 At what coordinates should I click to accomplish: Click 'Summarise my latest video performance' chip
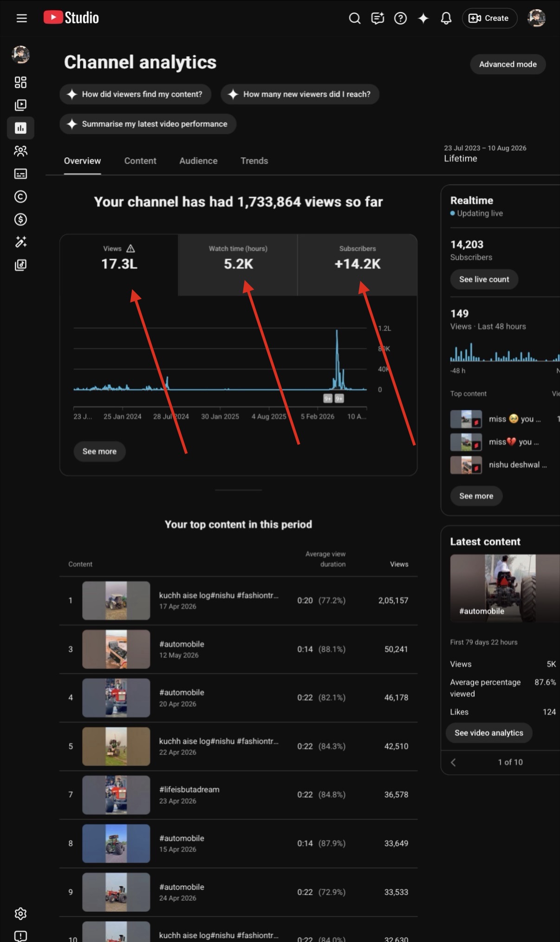(x=148, y=124)
